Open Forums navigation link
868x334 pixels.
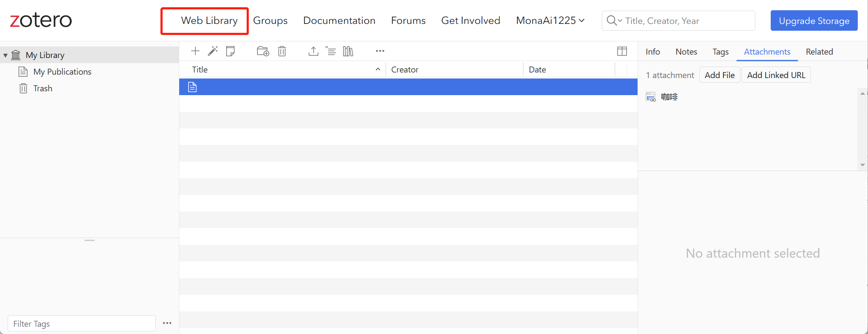pos(408,20)
